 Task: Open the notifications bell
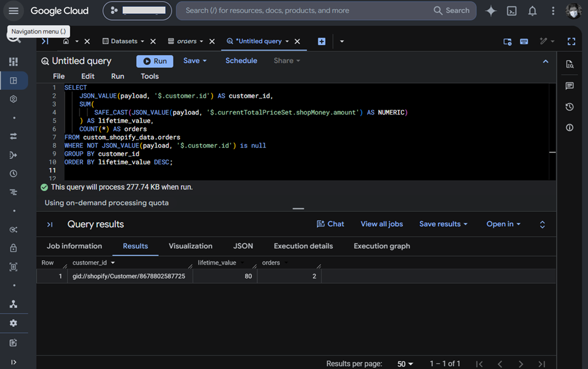point(533,11)
